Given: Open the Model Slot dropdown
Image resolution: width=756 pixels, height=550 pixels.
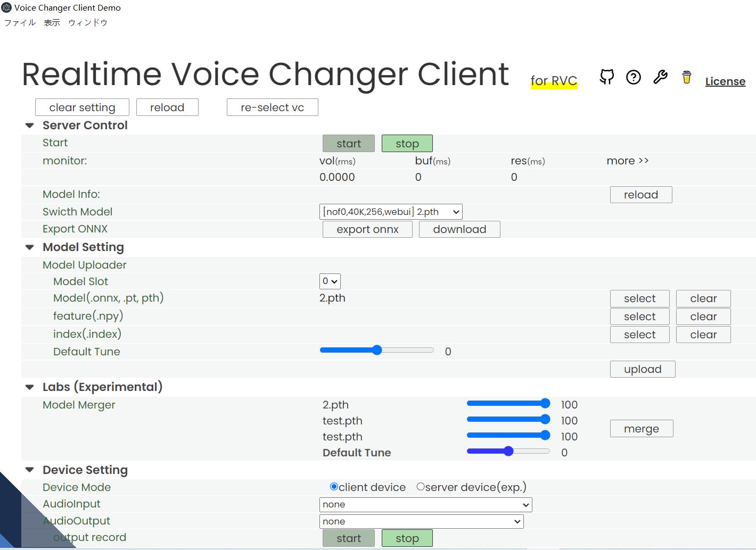Looking at the screenshot, I should [x=330, y=281].
